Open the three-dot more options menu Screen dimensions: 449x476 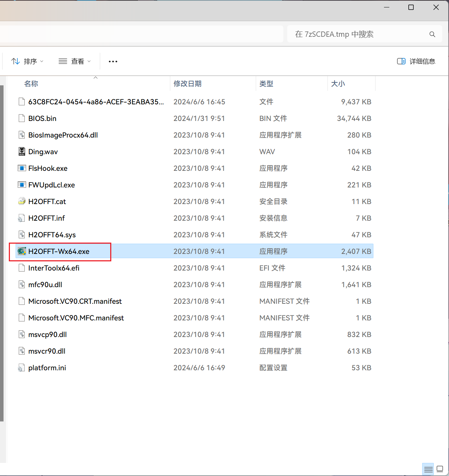pos(113,61)
